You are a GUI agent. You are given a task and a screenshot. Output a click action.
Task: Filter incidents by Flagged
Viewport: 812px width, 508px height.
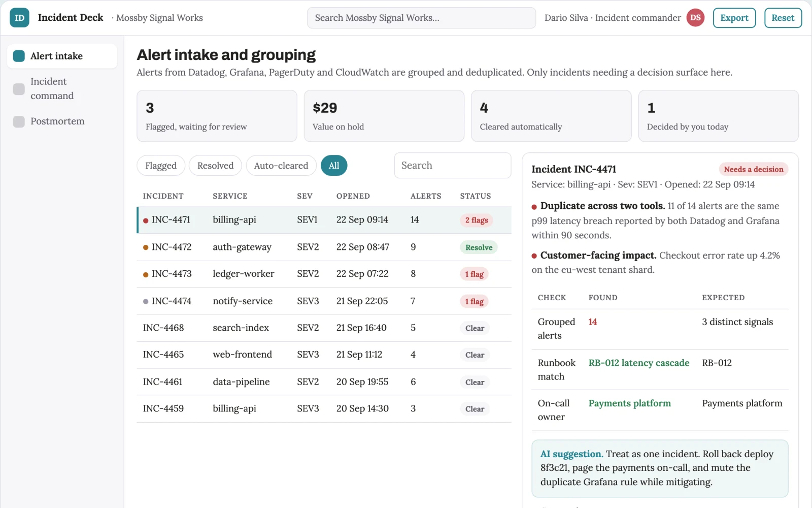point(161,166)
